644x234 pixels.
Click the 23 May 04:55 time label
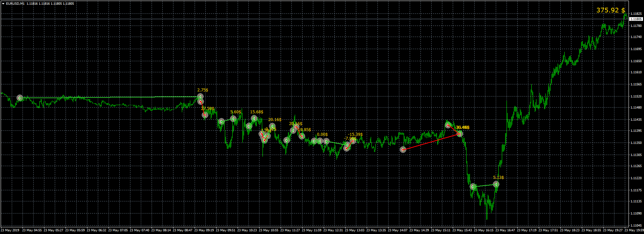coord(32,231)
